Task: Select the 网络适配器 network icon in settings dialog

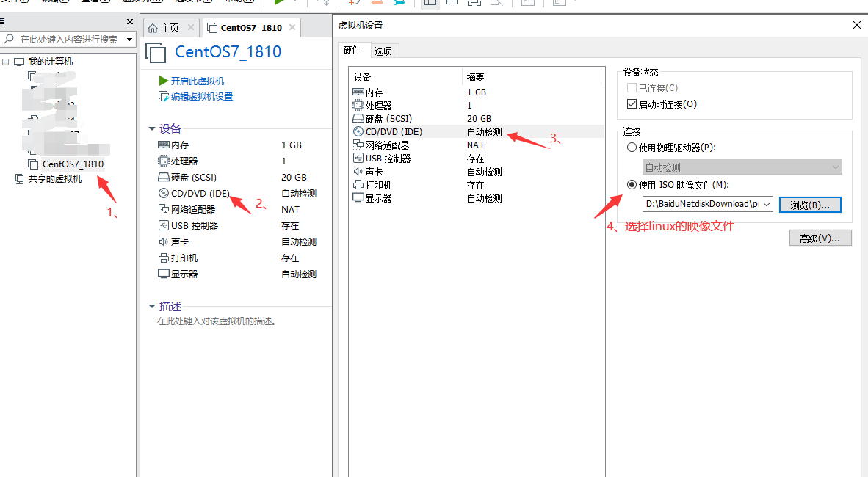Action: click(358, 145)
